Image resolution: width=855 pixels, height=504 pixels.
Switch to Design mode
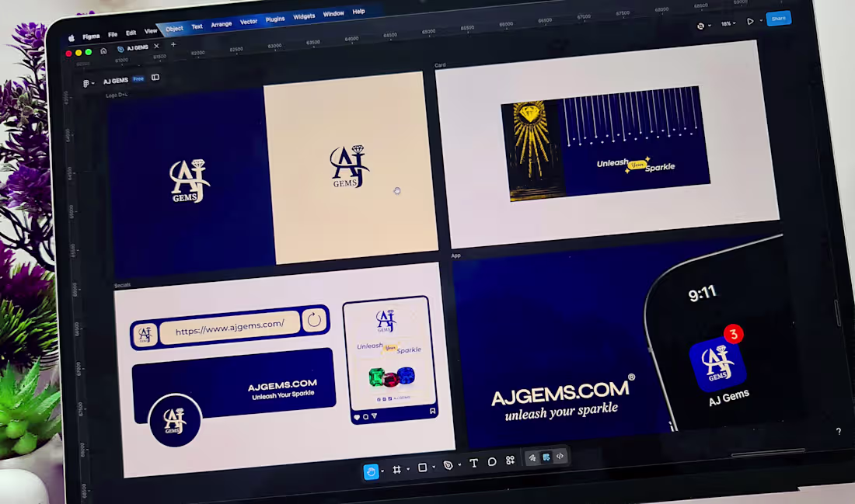546,457
